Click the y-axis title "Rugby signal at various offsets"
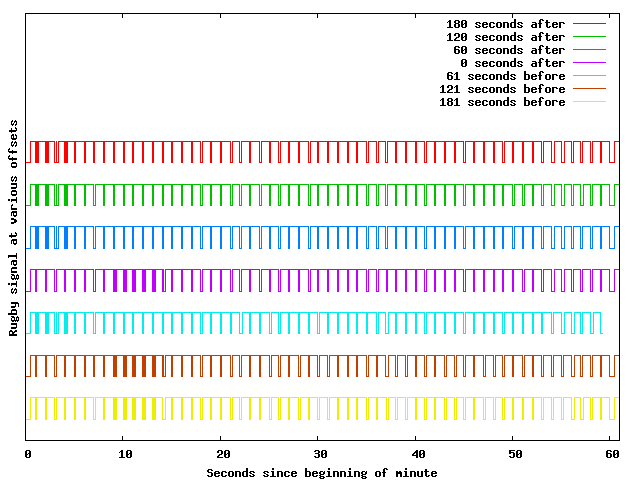The image size is (640, 480). [14, 229]
